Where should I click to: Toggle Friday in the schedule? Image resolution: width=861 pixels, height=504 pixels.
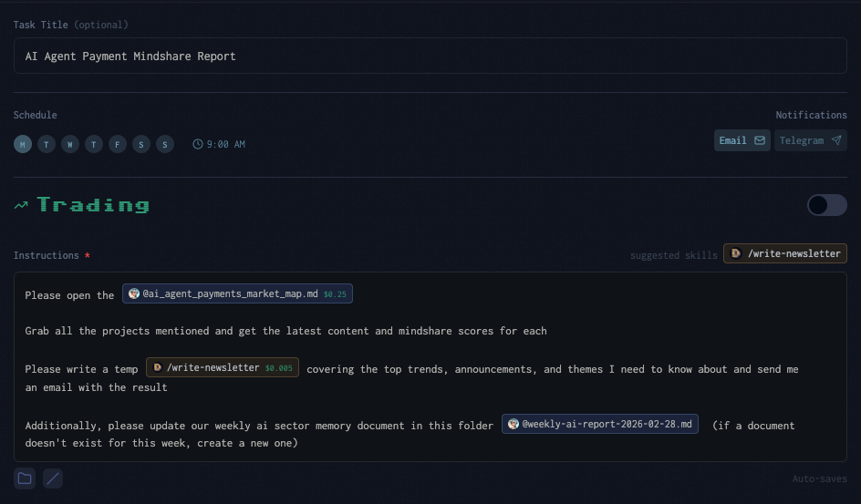click(118, 144)
